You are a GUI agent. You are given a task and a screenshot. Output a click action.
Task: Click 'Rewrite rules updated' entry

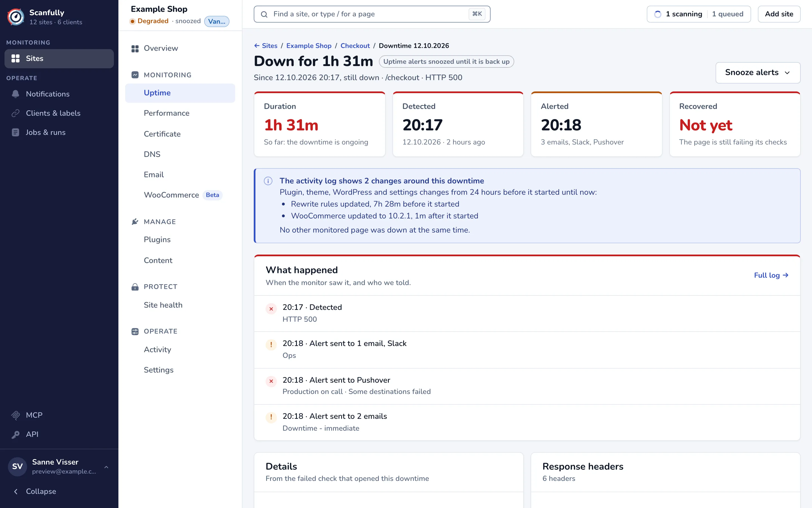point(375,204)
